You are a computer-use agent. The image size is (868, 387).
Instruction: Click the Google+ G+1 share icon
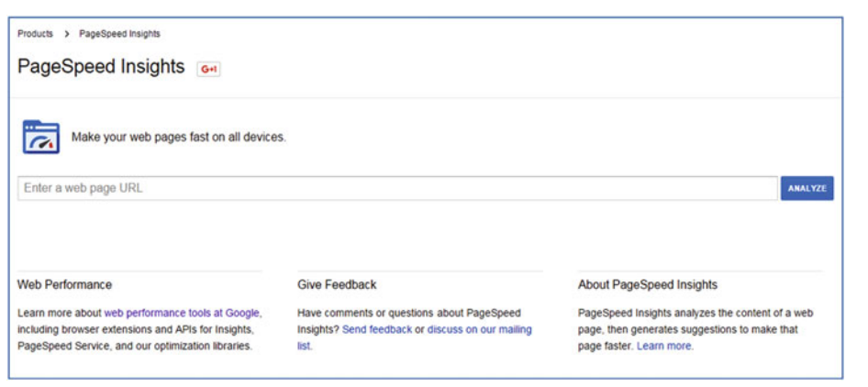click(208, 69)
